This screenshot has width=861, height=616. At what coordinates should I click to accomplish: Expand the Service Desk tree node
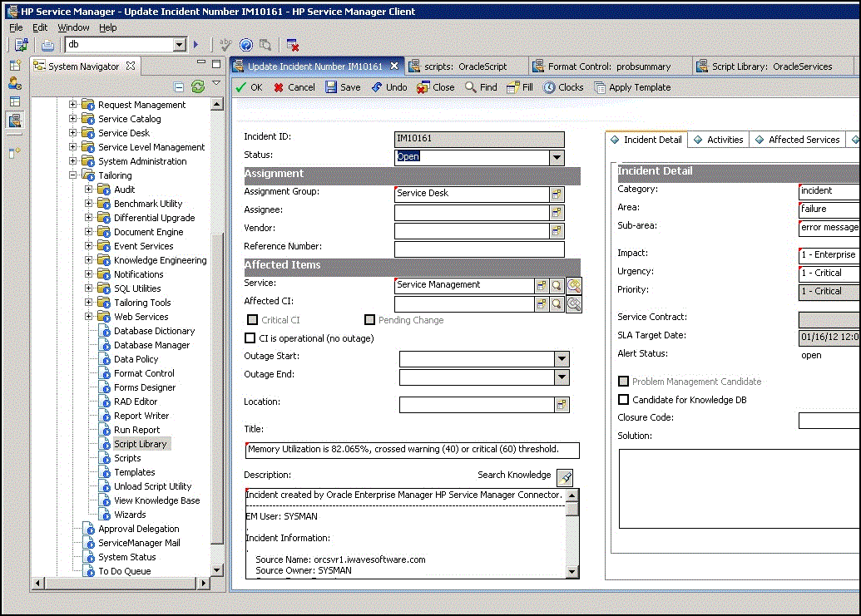[72, 132]
